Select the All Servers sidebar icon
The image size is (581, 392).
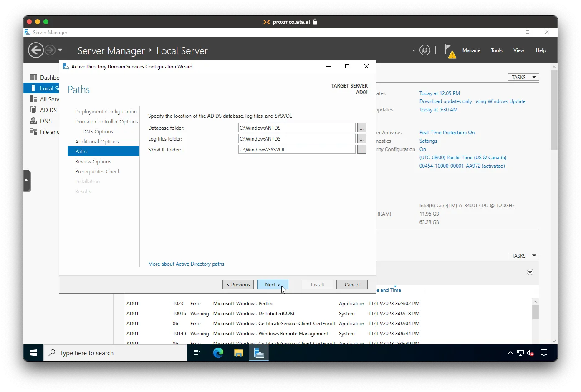[33, 99]
